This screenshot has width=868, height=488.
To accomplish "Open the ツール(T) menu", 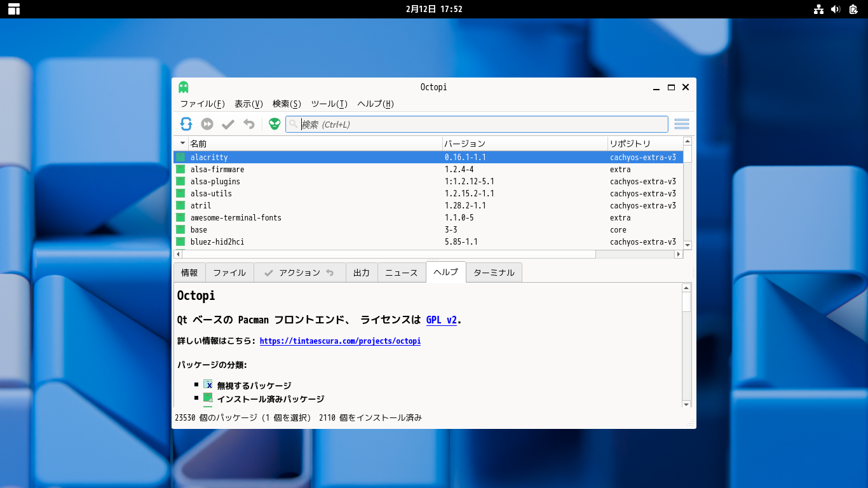I will (x=329, y=104).
